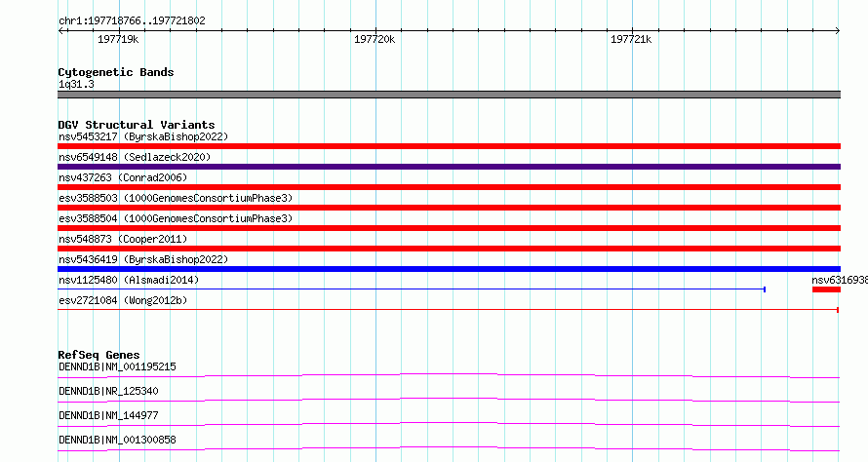Click the chr1:197718766..197721802 coordinate label
868x462 pixels.
pos(132,20)
